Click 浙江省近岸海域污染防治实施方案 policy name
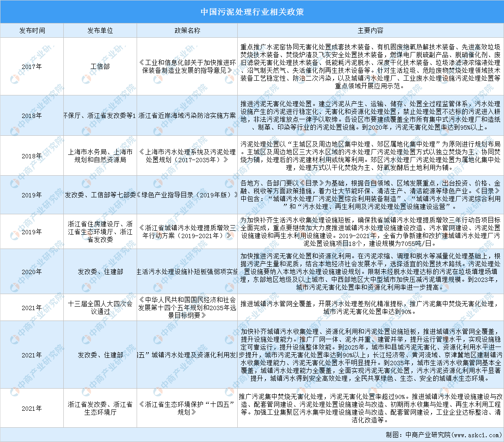The image size is (504, 442). pos(187,115)
